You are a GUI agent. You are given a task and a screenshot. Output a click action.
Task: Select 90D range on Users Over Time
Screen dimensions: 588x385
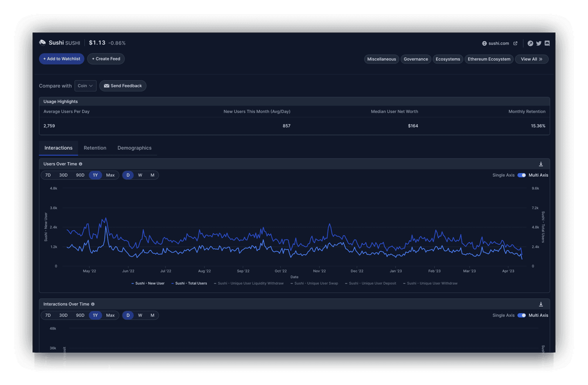(x=80, y=175)
